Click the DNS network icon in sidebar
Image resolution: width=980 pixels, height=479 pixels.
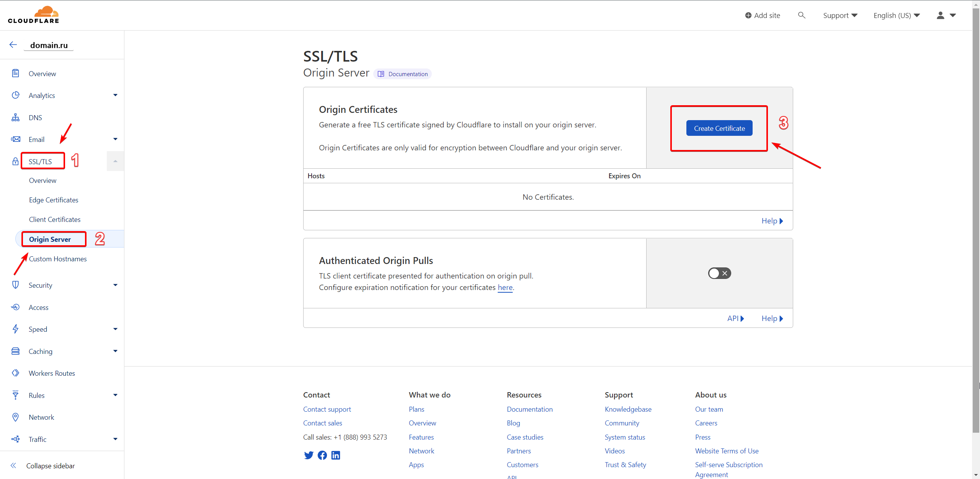click(x=15, y=117)
